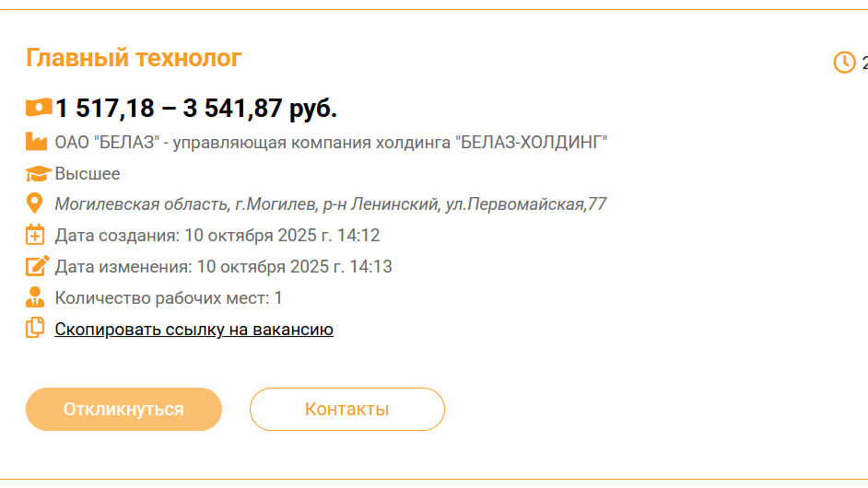Viewport: 868px width, 488px height.
Task: Click the person workplaces count icon
Action: 35,297
